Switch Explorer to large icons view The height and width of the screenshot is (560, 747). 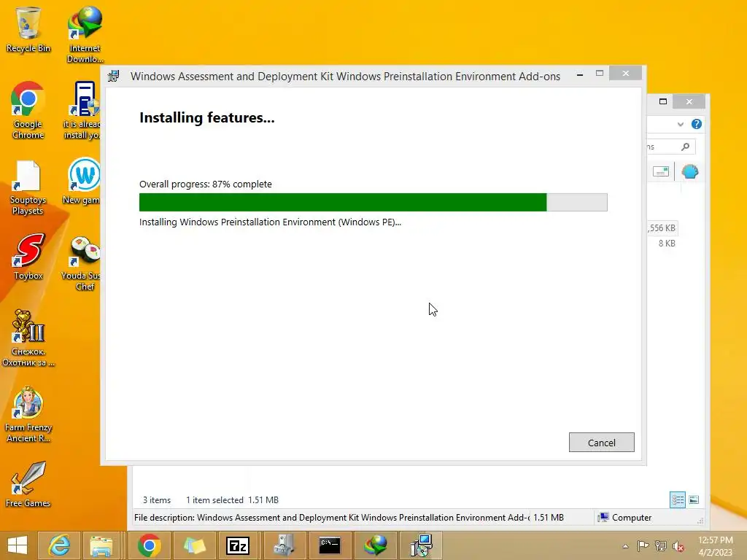point(694,499)
